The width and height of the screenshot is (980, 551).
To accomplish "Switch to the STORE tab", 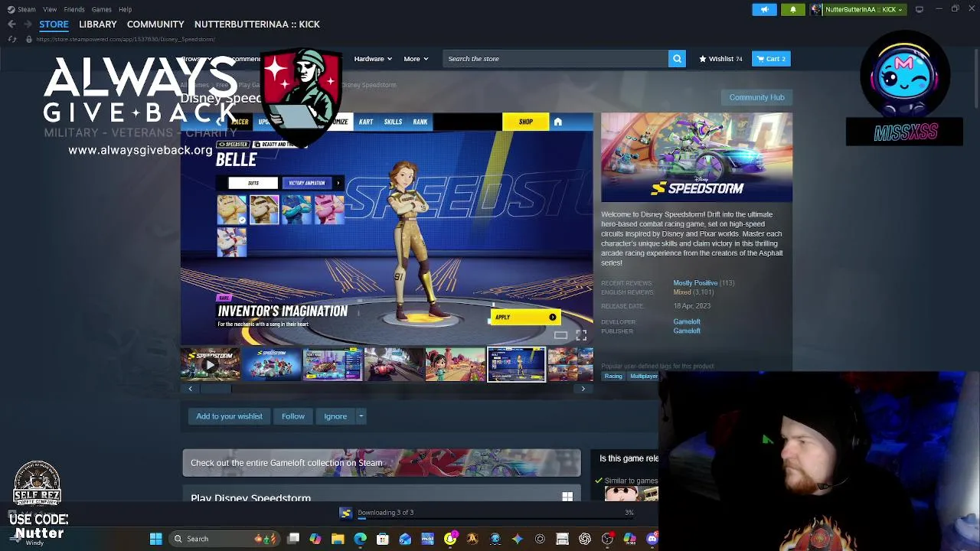I will [54, 24].
